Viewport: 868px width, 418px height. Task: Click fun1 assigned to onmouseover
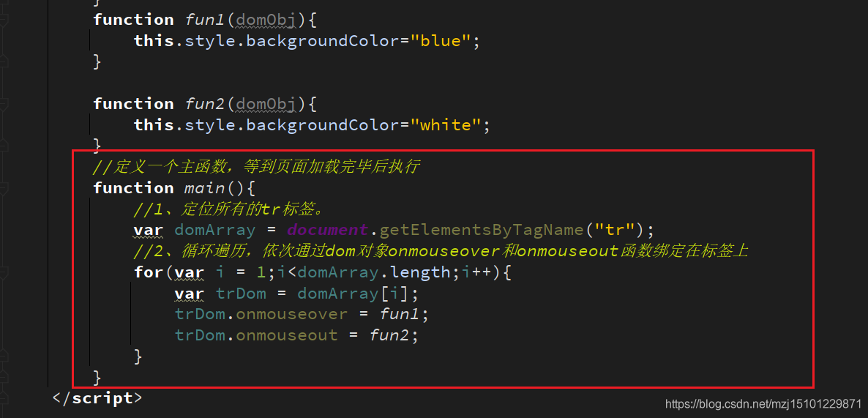click(x=399, y=315)
